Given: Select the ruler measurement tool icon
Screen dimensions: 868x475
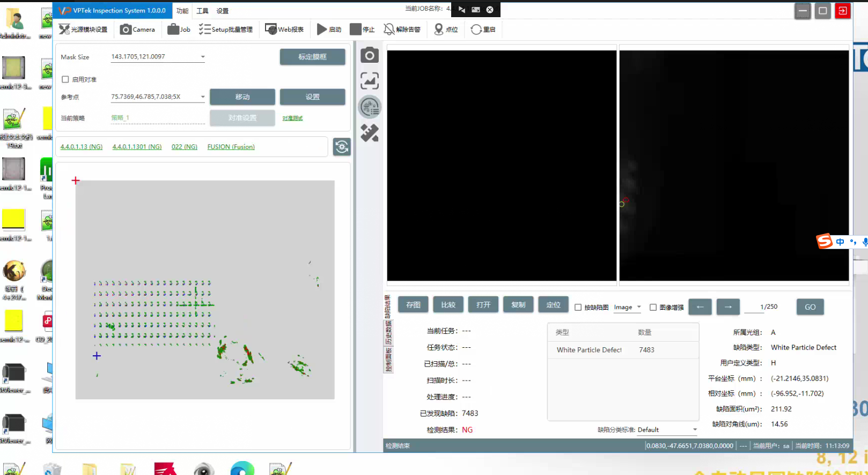Looking at the screenshot, I should (369, 133).
